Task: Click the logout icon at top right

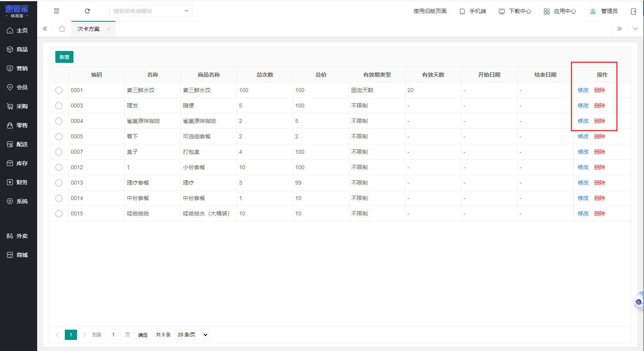Action: click(x=634, y=11)
